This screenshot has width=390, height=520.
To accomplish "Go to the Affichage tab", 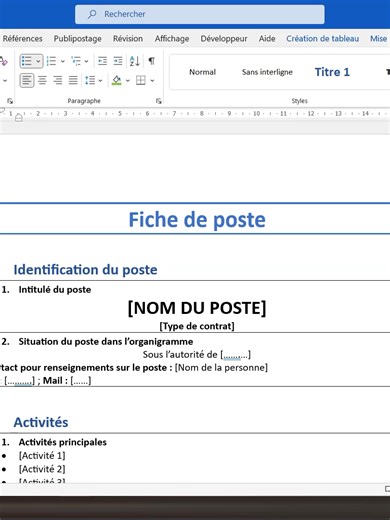I will (x=172, y=39).
